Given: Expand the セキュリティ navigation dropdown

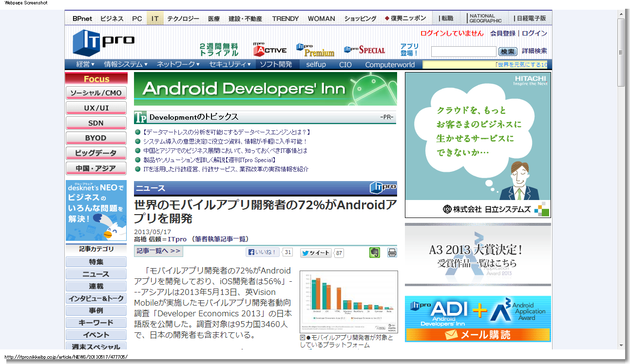Looking at the screenshot, I should coord(230,64).
